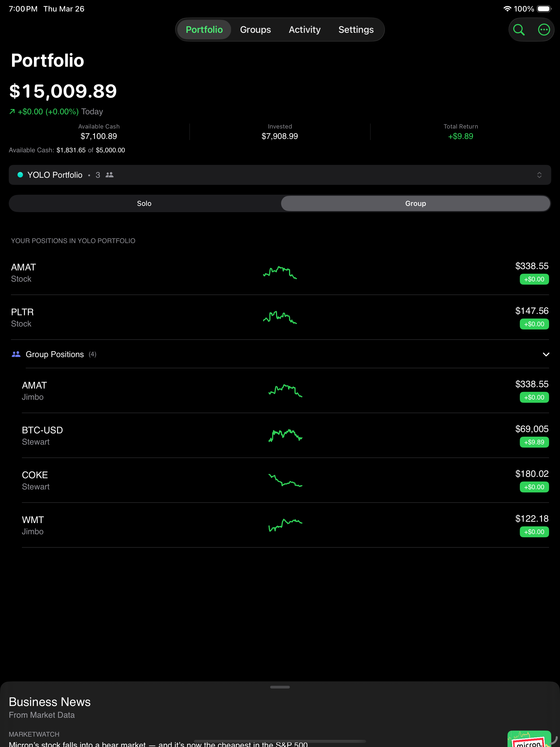Click the members icon beside YOLO Portfolio

pos(110,175)
